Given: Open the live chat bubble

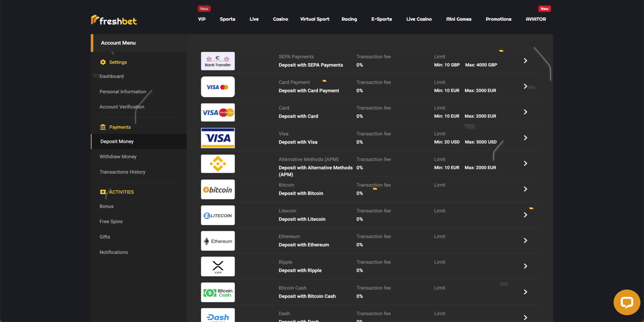Looking at the screenshot, I should coord(626,302).
